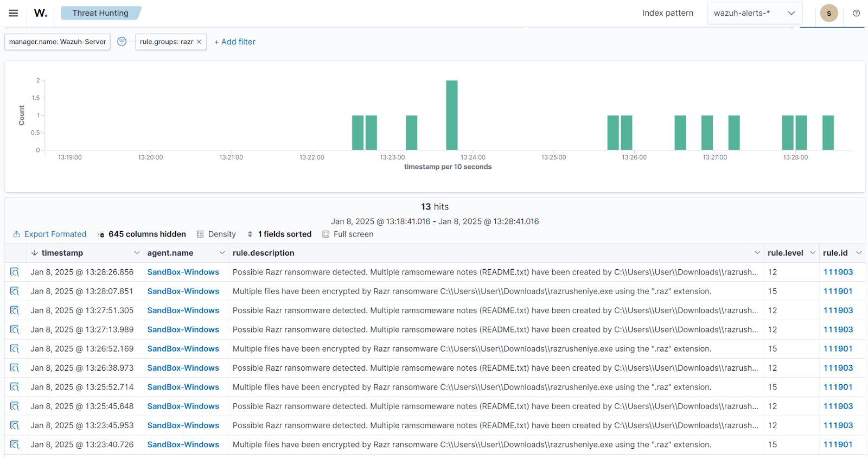This screenshot has height=458, width=868.
Task: Click the description cell in the 13:25:52.714 row
Action: click(x=496, y=387)
